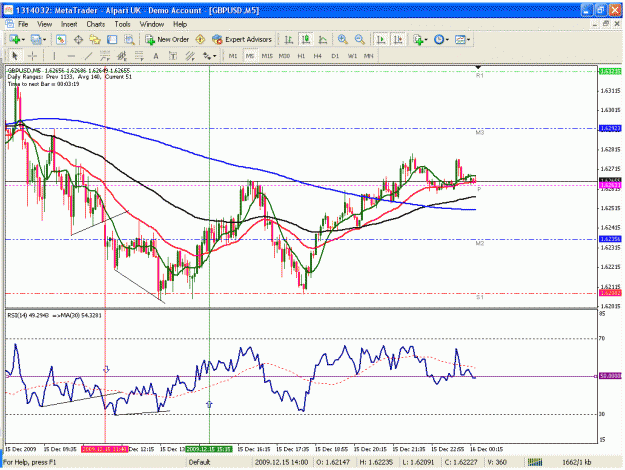Open the Charts menu
This screenshot has width=625, height=470.
(96, 24)
